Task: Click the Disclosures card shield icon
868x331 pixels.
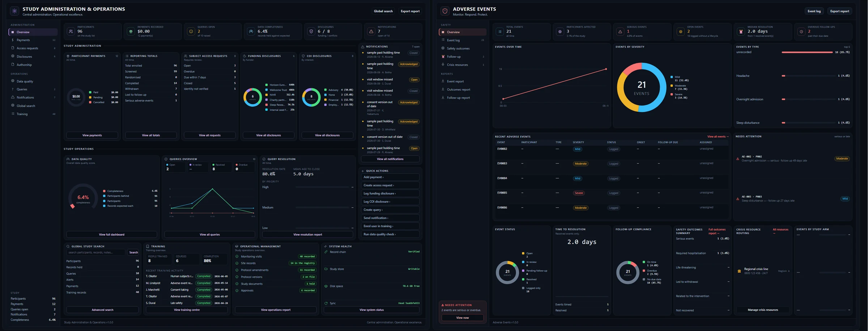Action: [x=311, y=31]
